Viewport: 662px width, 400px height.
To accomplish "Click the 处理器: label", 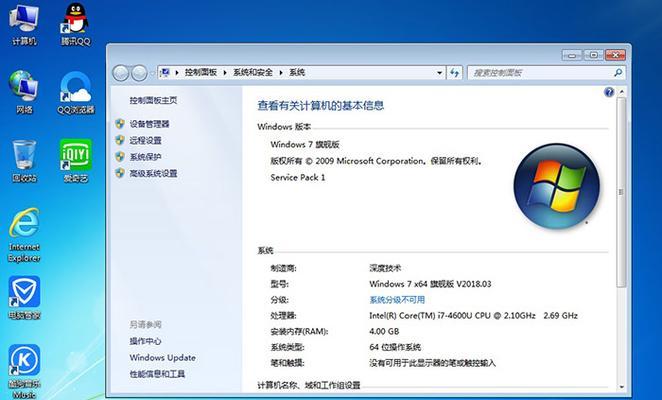I will coord(283,316).
